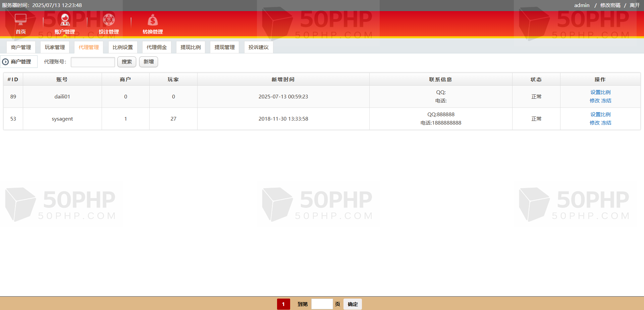Click 修改 for agent sysagent
This screenshot has height=310, width=644.
pos(594,123)
